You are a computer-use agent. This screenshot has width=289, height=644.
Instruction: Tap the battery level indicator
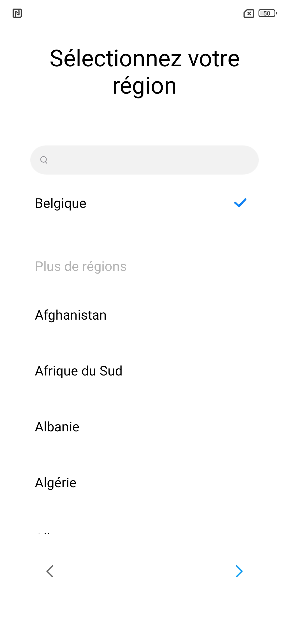[267, 13]
